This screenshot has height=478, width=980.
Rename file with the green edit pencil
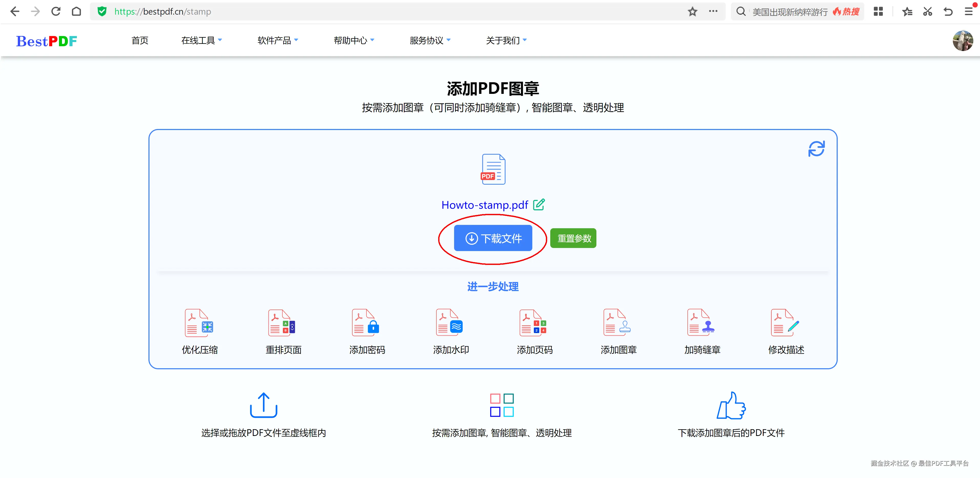pyautogui.click(x=539, y=205)
